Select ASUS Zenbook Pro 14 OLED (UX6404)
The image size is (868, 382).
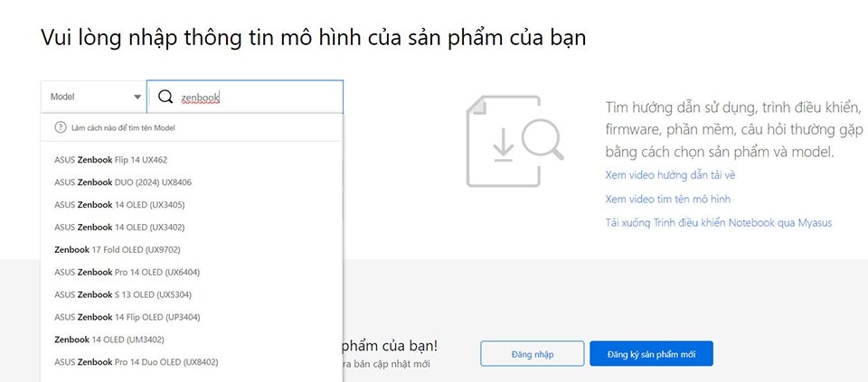[127, 272]
